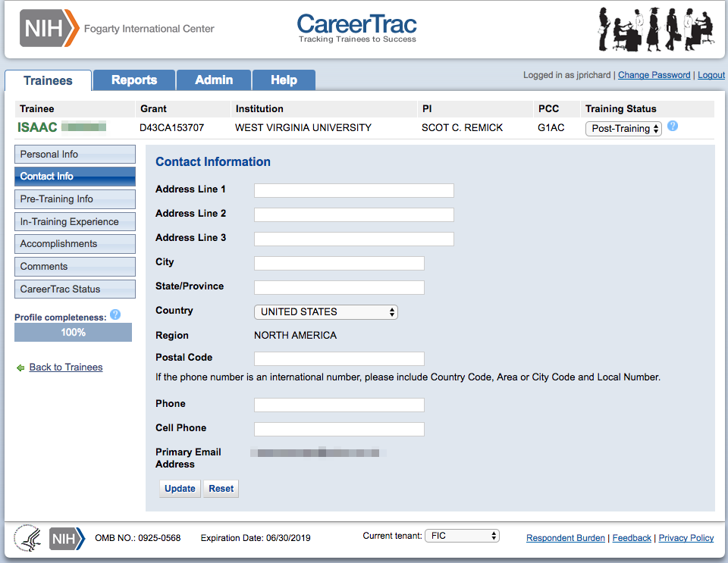This screenshot has height=563, width=728.
Task: Open the Training Status dropdown
Action: click(623, 129)
